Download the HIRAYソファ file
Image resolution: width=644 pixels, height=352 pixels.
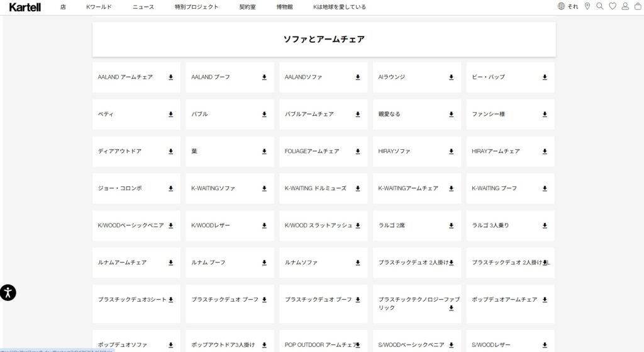pyautogui.click(x=451, y=152)
